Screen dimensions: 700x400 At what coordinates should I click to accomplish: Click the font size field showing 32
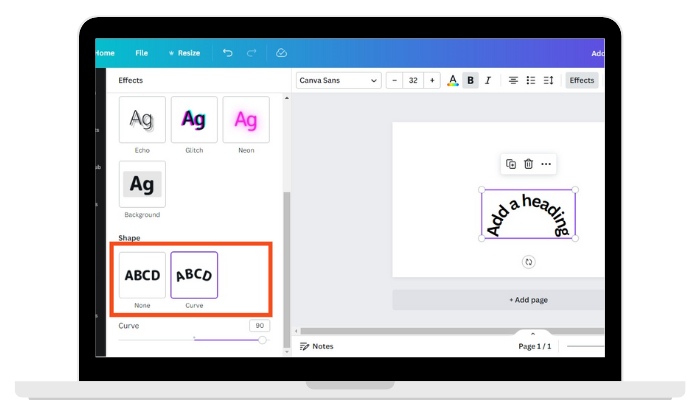413,80
